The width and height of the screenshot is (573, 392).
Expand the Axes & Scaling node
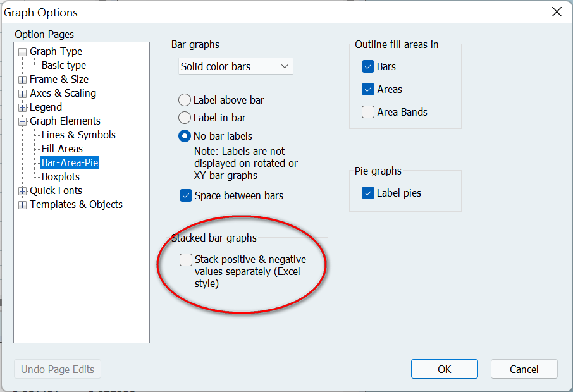pyautogui.click(x=23, y=94)
